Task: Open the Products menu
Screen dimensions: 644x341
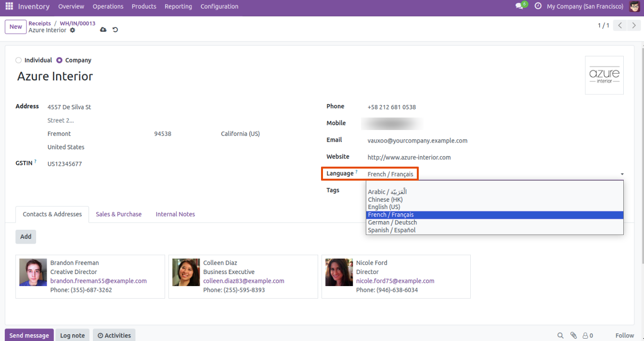Action: (x=144, y=7)
